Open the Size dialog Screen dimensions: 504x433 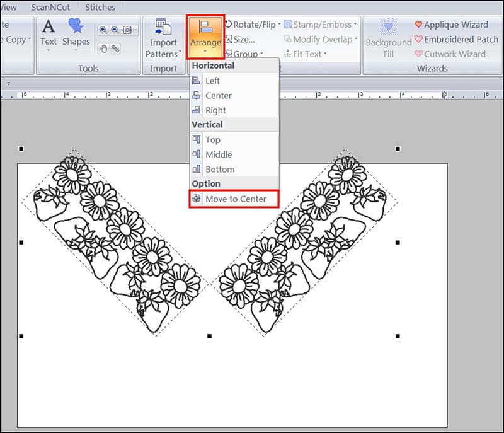(243, 39)
